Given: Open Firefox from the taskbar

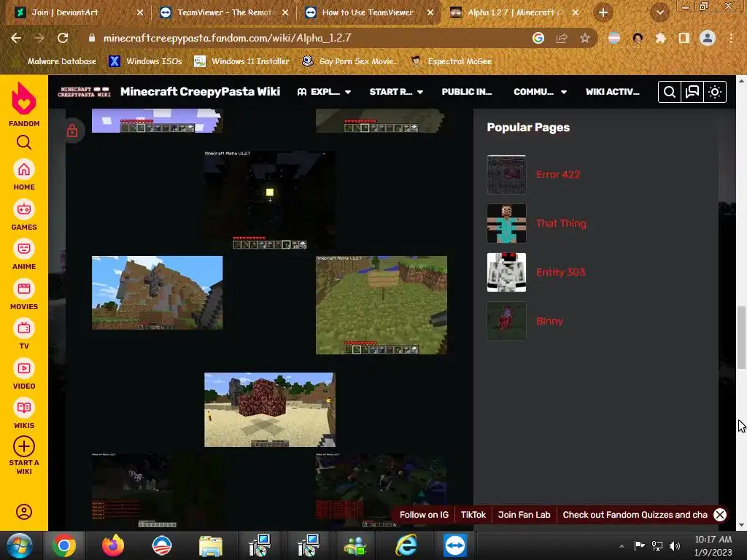Looking at the screenshot, I should pyautogui.click(x=113, y=545).
